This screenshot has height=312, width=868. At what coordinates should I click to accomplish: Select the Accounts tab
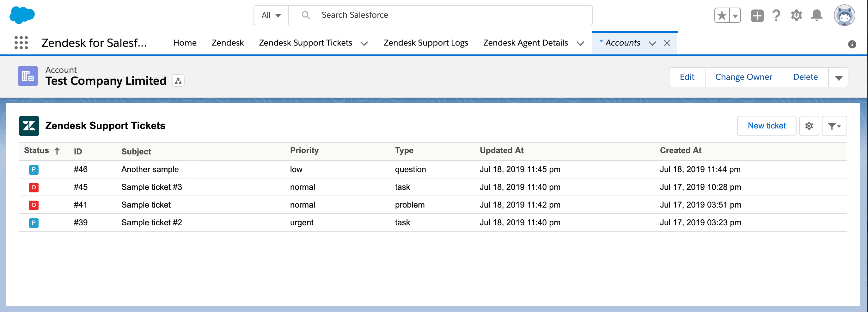click(622, 43)
